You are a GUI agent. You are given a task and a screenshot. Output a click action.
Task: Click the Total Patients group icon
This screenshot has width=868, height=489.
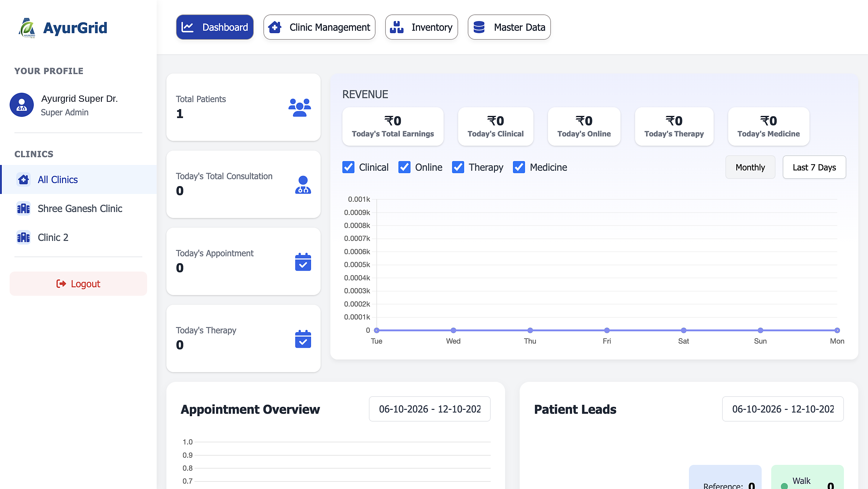coord(300,107)
